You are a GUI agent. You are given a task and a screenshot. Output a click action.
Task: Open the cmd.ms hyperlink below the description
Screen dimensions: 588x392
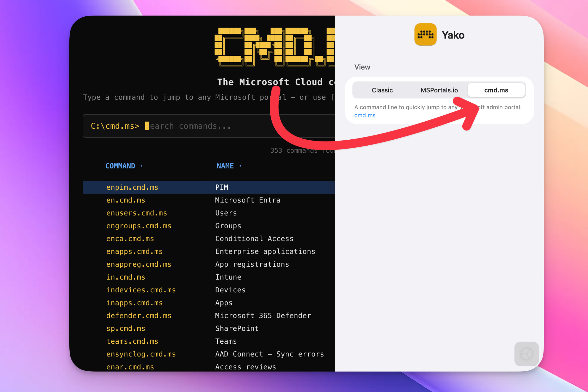pyautogui.click(x=365, y=115)
